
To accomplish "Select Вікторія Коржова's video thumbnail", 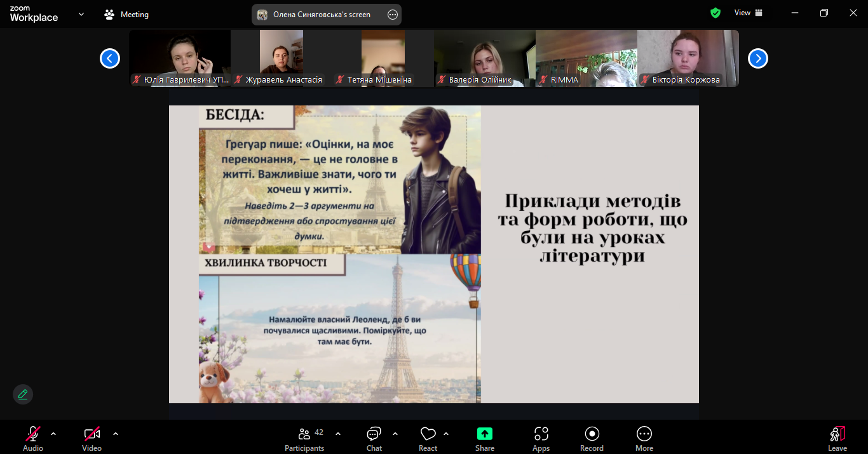I will coord(688,57).
